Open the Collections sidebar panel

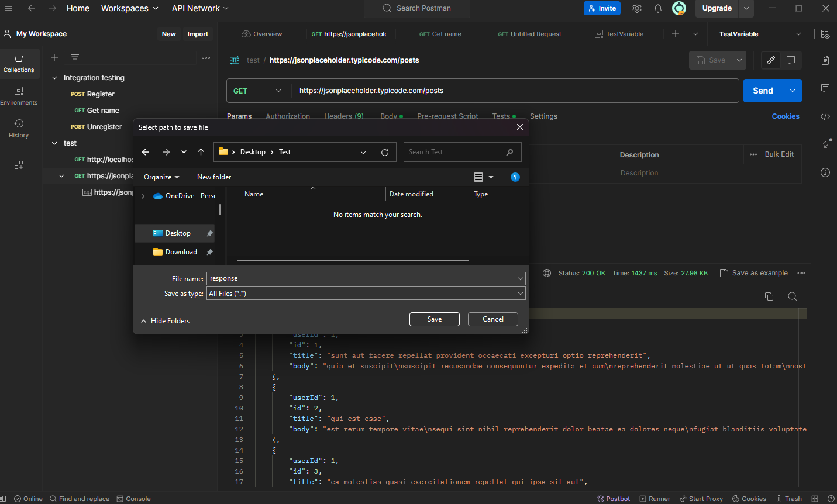tap(19, 63)
